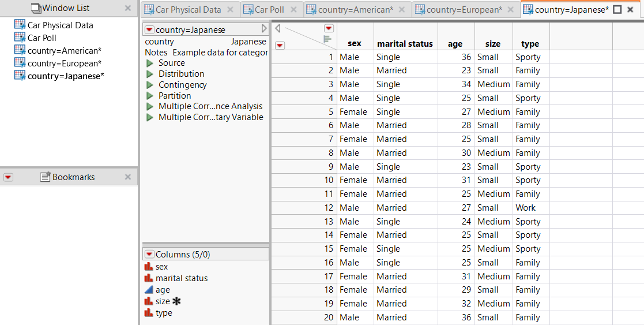Close the Window List panel
The height and width of the screenshot is (325, 644).
click(128, 9)
